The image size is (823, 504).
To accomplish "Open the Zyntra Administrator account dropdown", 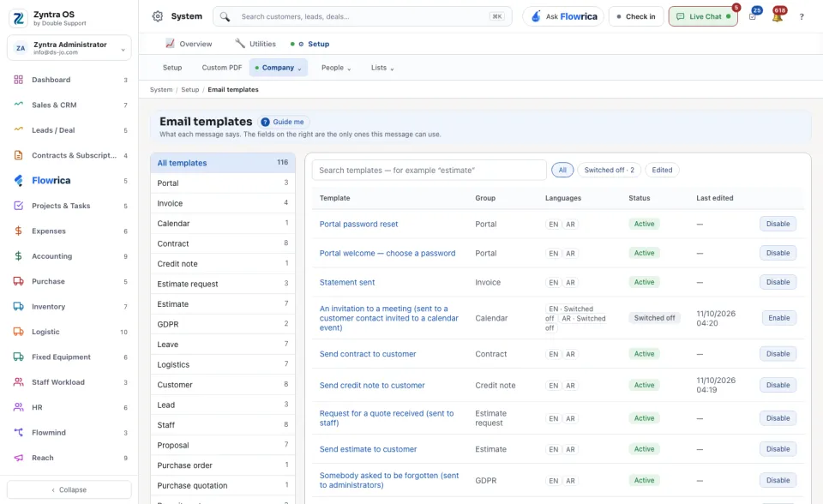I will click(69, 48).
